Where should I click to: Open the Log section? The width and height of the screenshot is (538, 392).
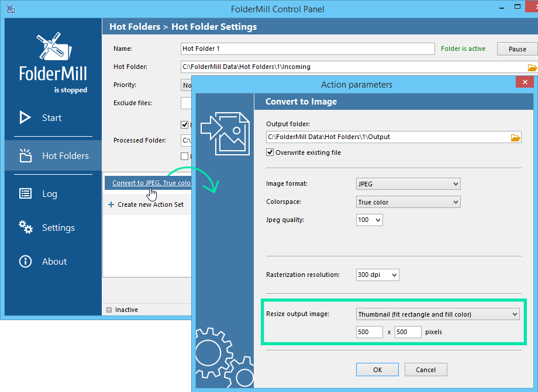pyautogui.click(x=50, y=193)
